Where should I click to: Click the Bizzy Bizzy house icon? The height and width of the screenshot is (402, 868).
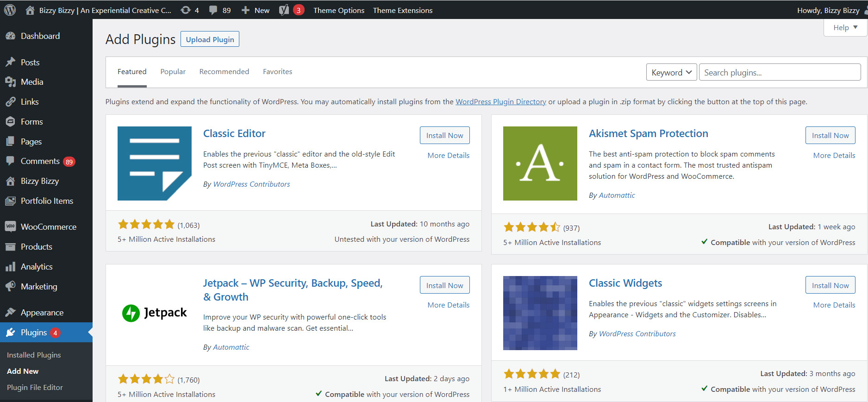tap(10, 181)
